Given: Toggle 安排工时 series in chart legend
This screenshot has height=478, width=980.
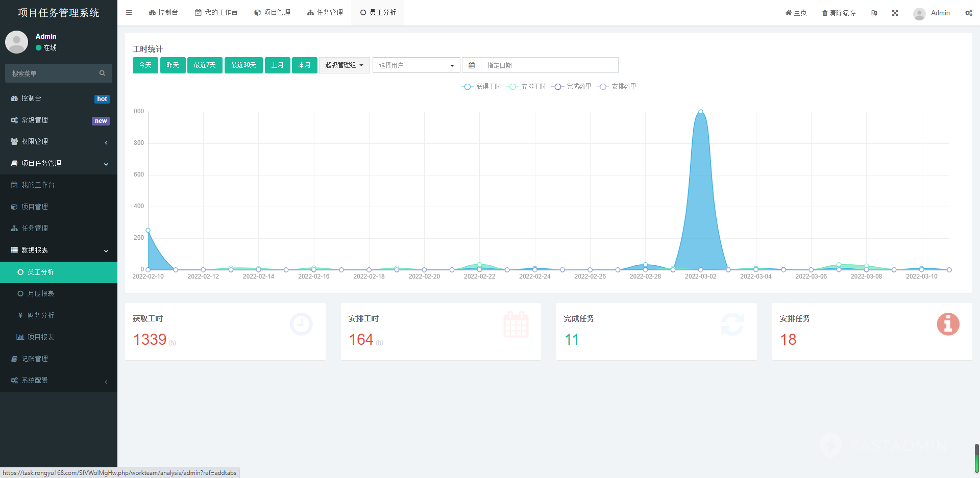Looking at the screenshot, I should 526,87.
